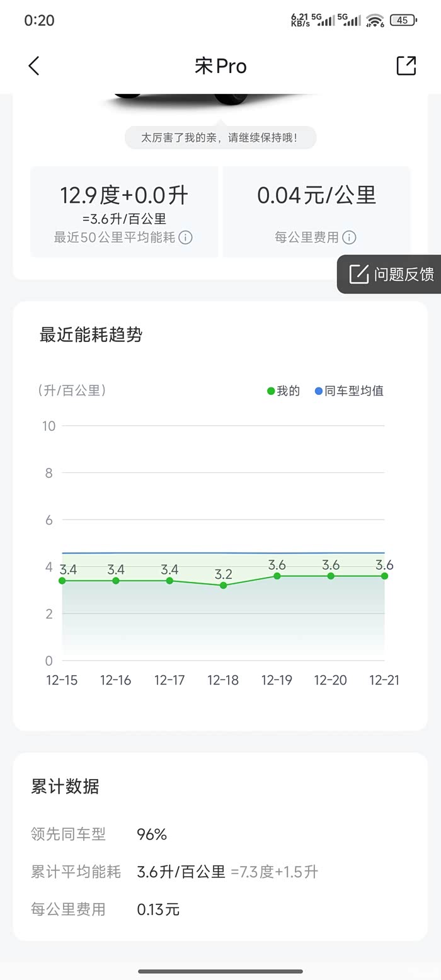Tap the 12-19 data point on chart

(x=277, y=576)
